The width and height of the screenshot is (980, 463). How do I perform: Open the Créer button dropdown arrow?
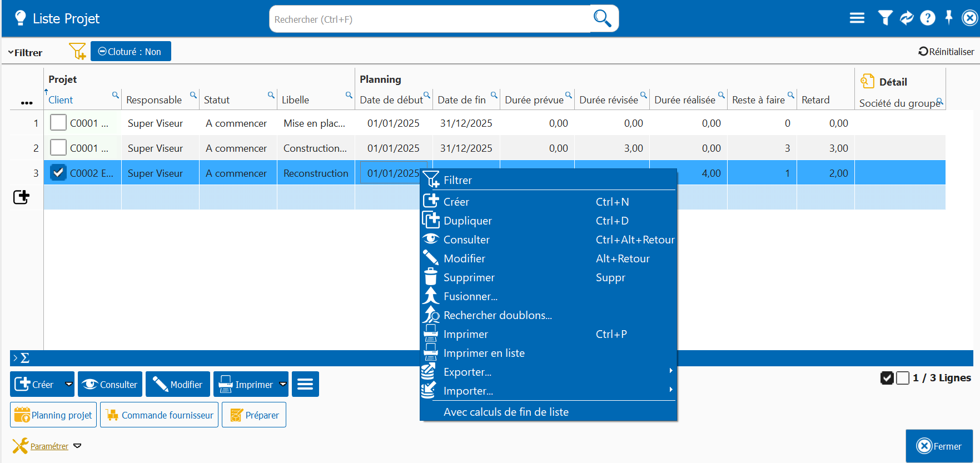[x=69, y=384]
